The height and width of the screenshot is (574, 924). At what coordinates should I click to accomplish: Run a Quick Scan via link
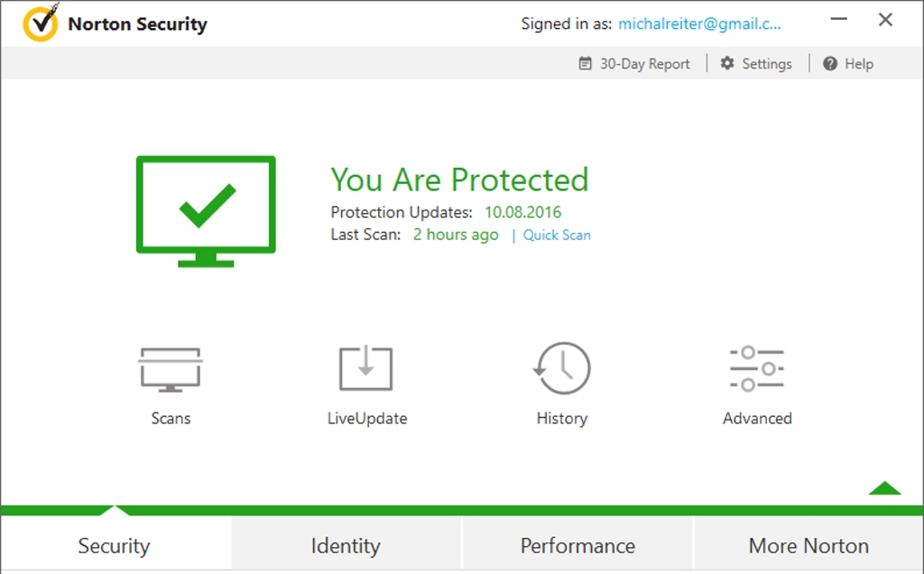pos(557,235)
